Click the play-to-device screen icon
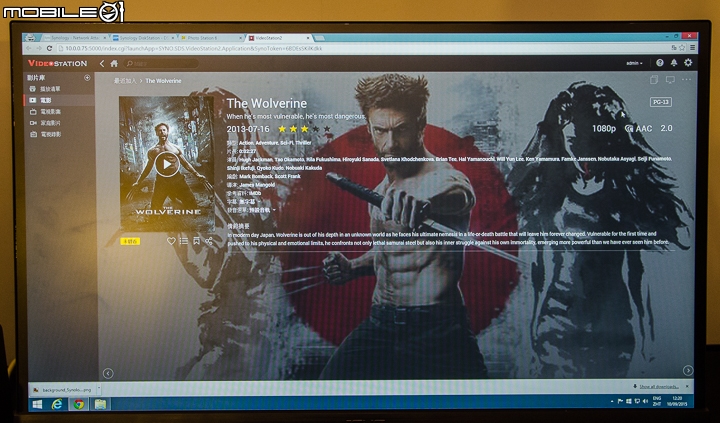The height and width of the screenshot is (423, 720). click(670, 80)
